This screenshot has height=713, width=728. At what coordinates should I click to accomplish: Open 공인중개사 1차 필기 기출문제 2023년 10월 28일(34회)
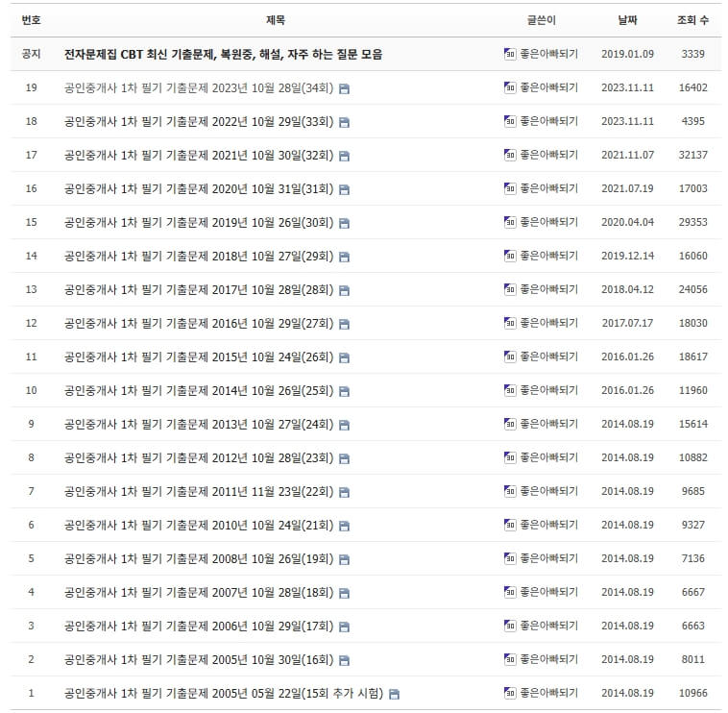coord(199,87)
